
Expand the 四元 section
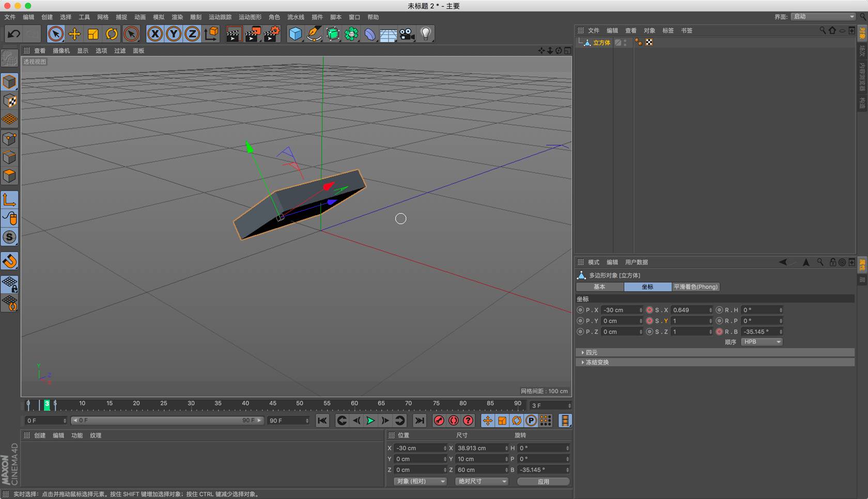pos(715,352)
